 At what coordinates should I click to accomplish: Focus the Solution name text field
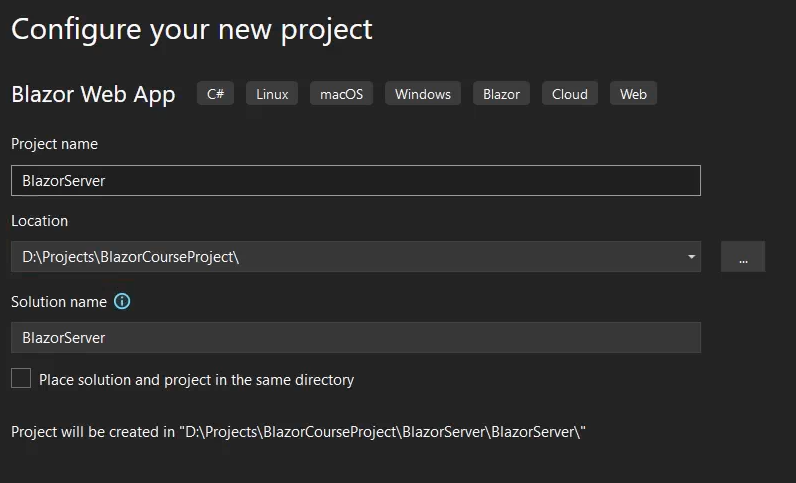[356, 337]
